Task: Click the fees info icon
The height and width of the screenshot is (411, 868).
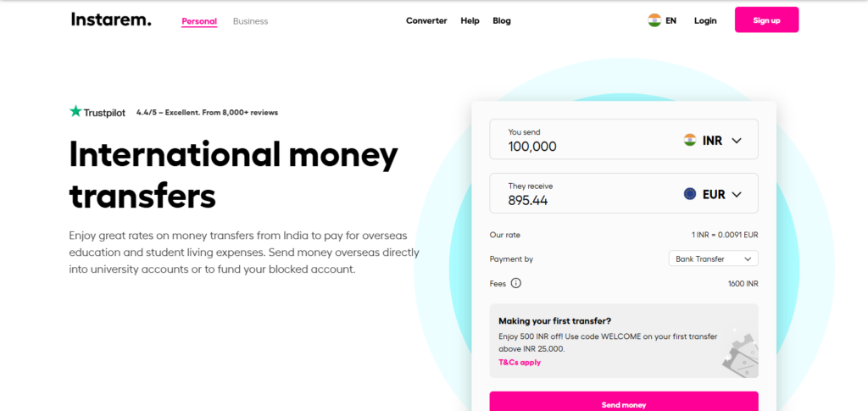Action: coord(515,283)
